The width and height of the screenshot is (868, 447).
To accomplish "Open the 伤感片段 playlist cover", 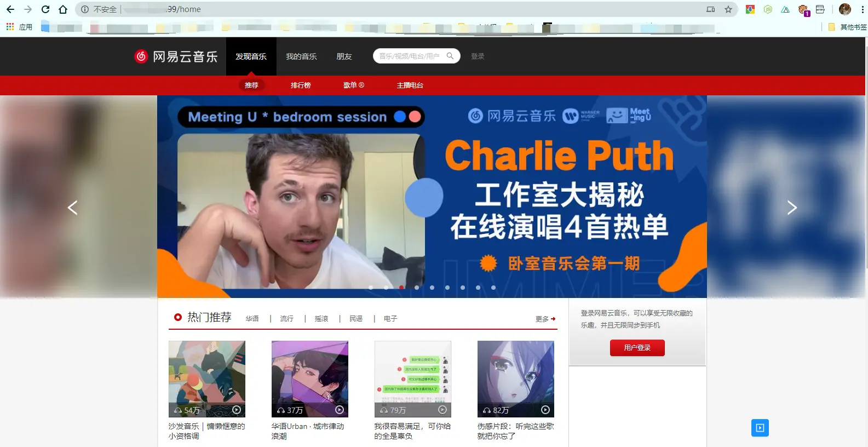I will pyautogui.click(x=516, y=379).
